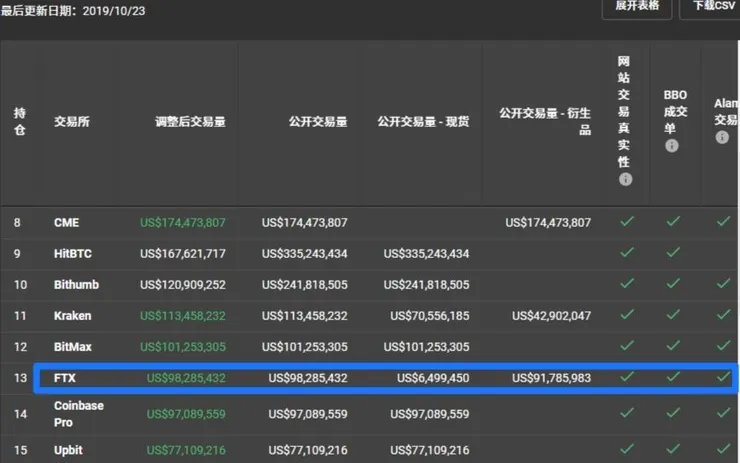Open the BitMax exchange link

73,347
